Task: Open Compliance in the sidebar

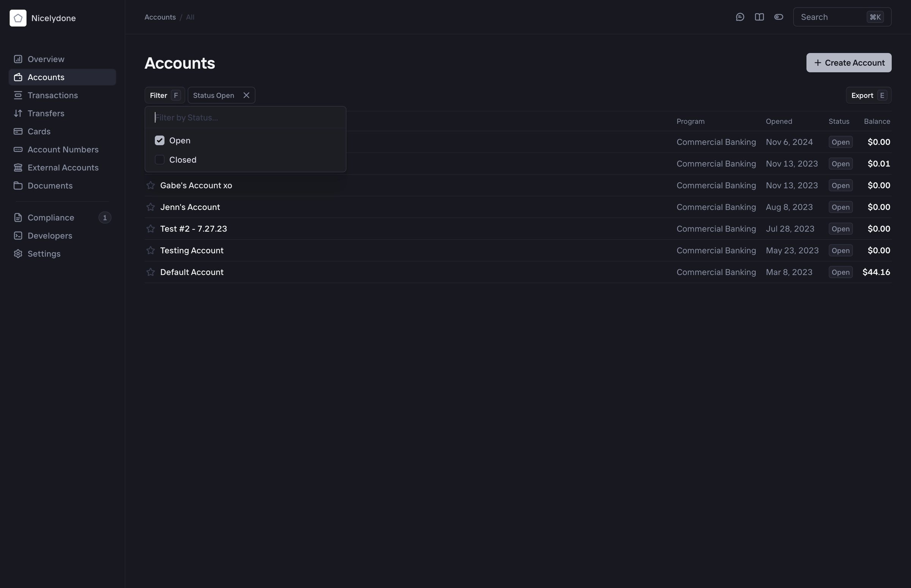Action: [62, 218]
